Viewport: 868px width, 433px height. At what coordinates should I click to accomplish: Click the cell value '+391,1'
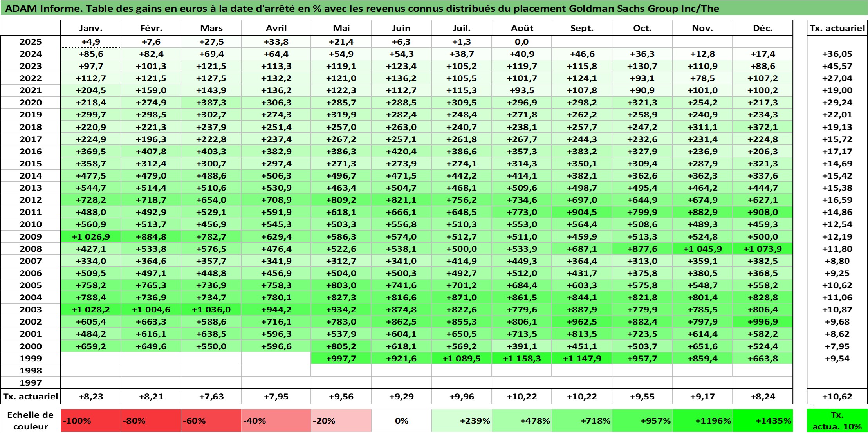[x=522, y=346]
